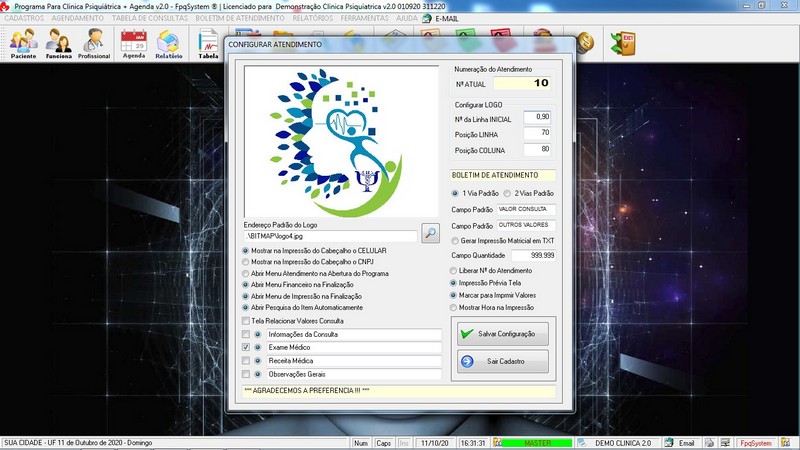Click the clinic logo preview image
The width and height of the screenshot is (800, 450).
point(341,141)
